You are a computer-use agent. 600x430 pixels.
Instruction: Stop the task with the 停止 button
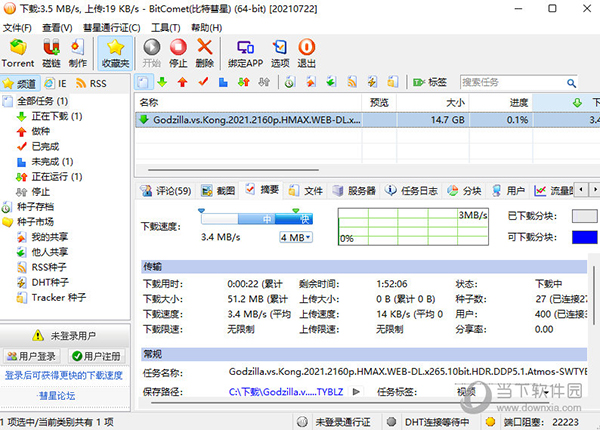178,52
